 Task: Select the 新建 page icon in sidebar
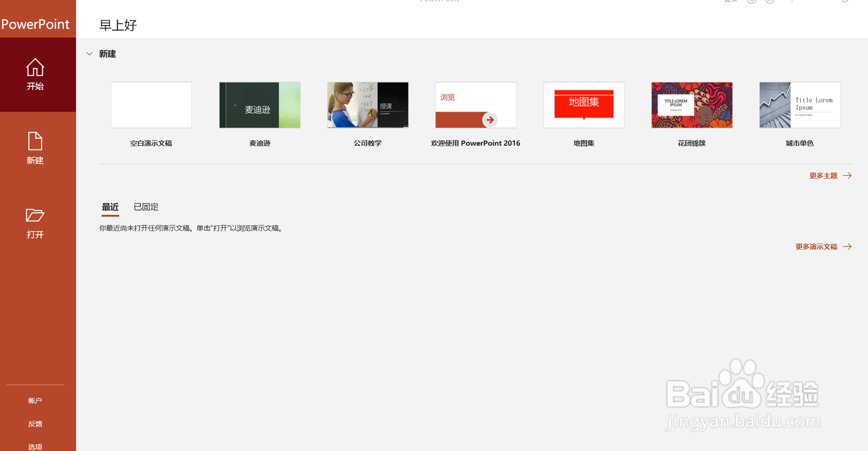[35, 141]
